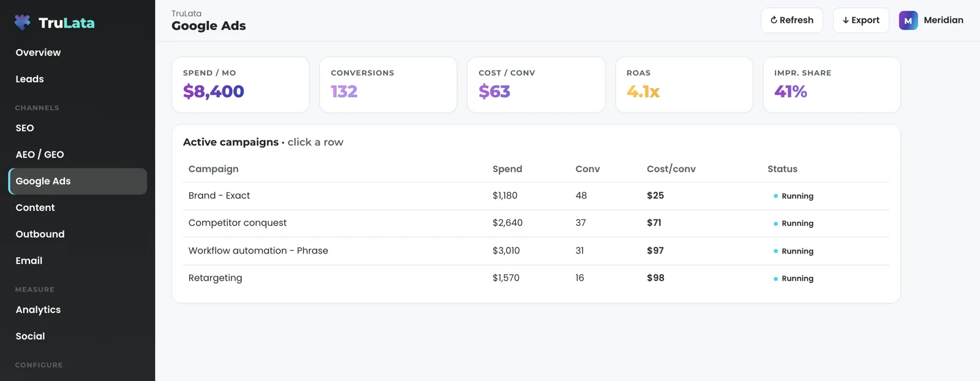Click Running status for Brand - Exact

click(x=793, y=196)
